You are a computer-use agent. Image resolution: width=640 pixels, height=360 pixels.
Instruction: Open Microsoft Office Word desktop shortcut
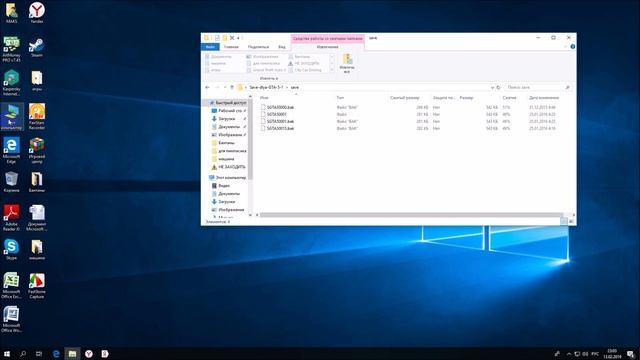(x=11, y=319)
